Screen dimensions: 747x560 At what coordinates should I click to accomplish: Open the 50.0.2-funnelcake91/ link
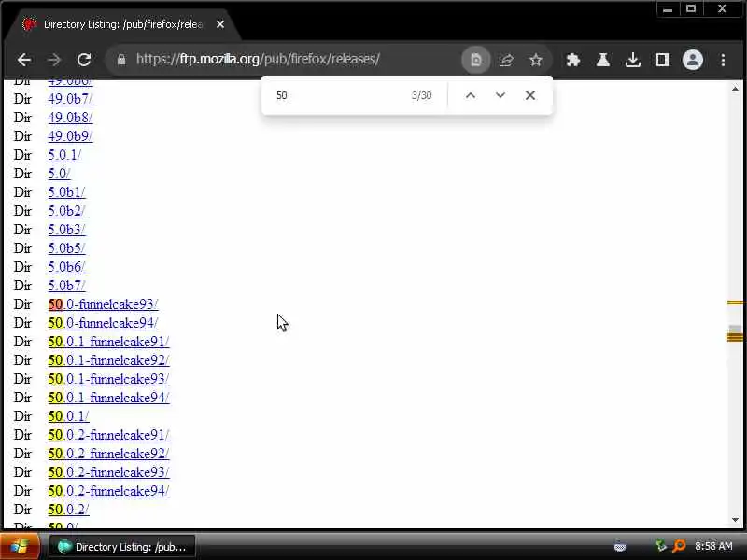(x=108, y=435)
